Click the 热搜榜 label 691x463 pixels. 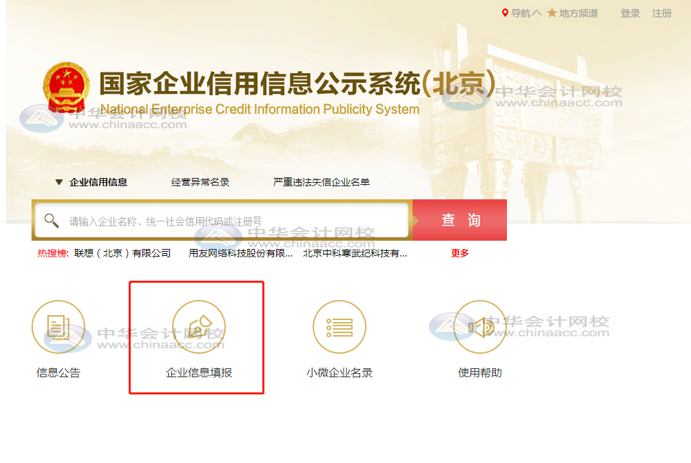[53, 253]
